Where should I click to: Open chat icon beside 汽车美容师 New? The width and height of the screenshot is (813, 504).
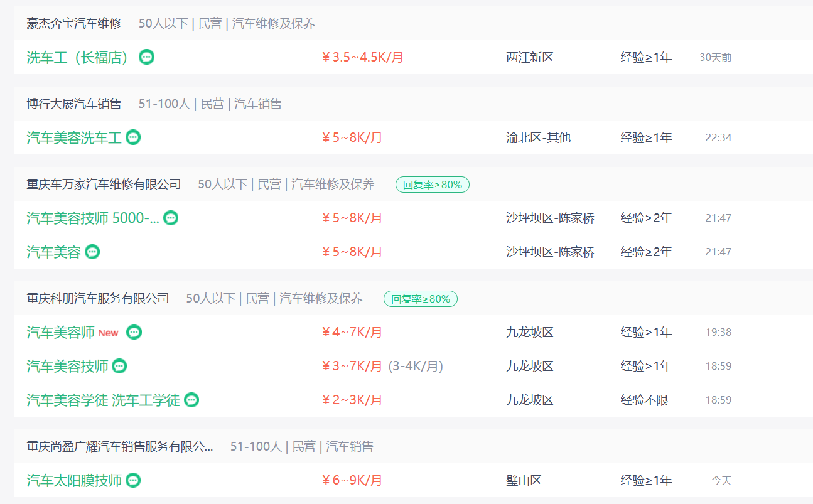coord(134,332)
